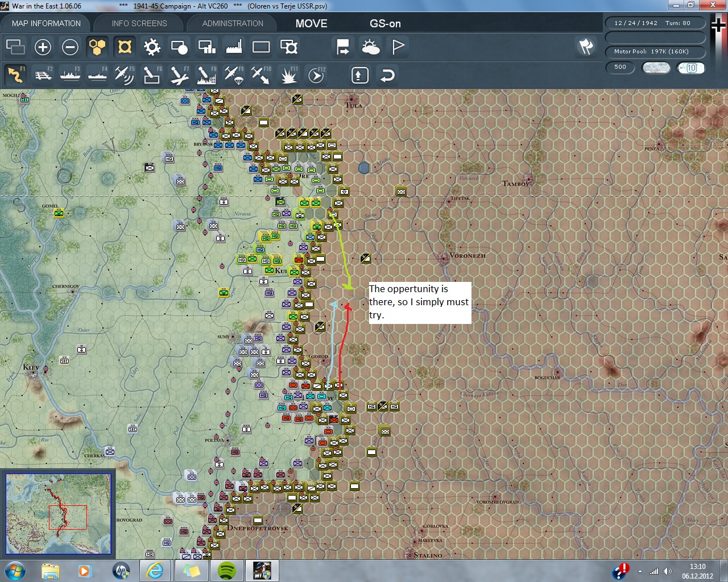Toggle the fort levels gear icon

152,47
